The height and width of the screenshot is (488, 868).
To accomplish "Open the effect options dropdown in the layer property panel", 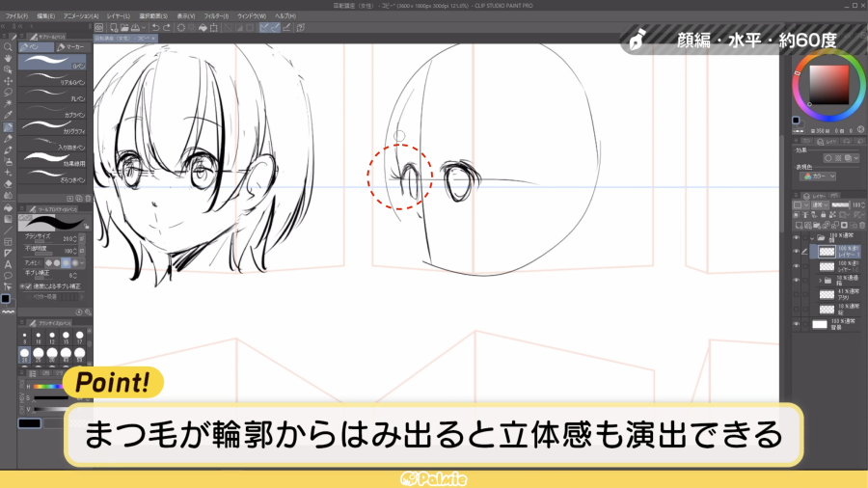I will 855,158.
